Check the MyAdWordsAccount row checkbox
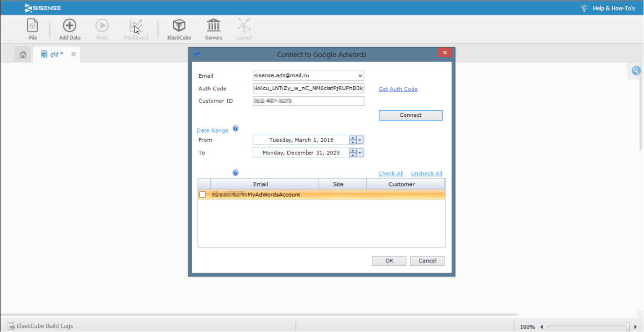This screenshot has height=332, width=644. (x=203, y=194)
